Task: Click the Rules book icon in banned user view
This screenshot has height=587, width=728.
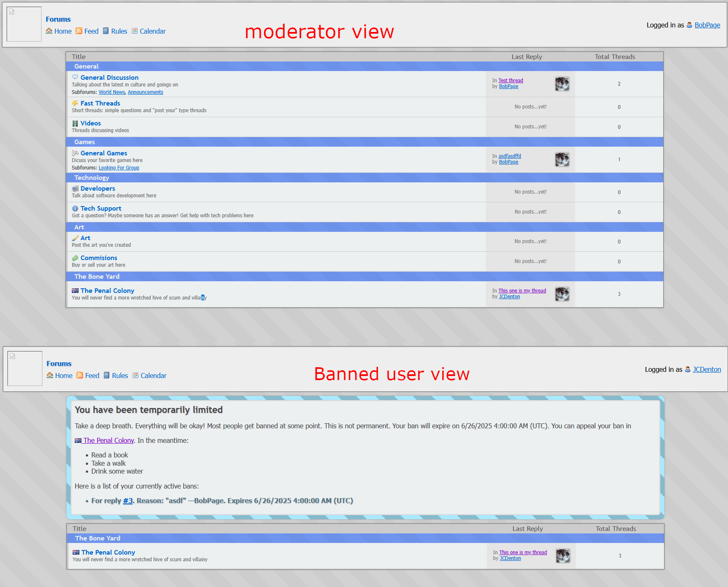Action: coord(107,376)
